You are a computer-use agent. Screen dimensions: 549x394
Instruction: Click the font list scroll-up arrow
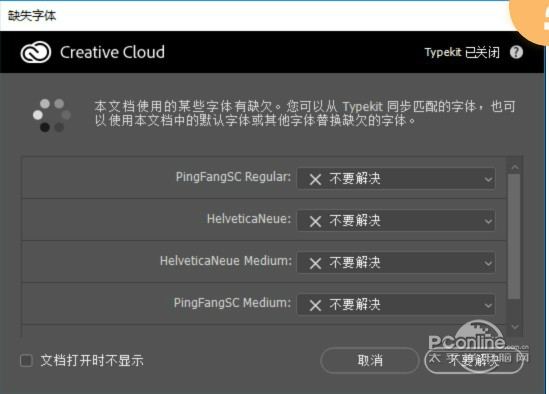(515, 167)
